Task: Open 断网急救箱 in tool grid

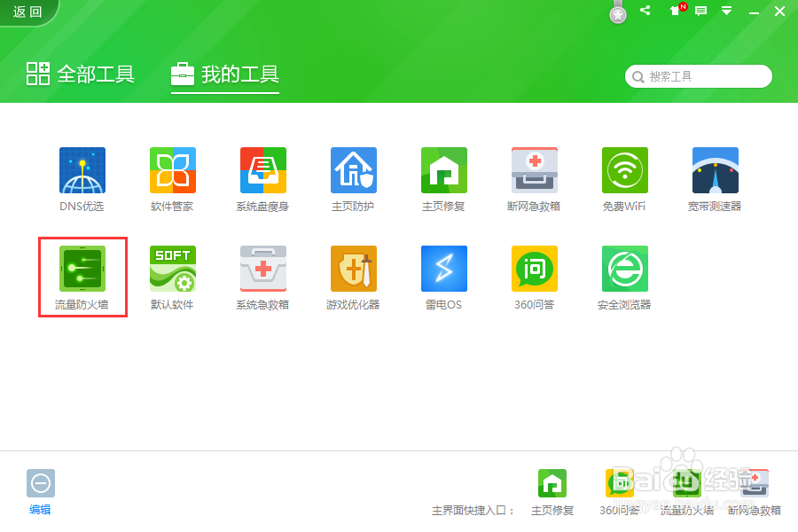Action: tap(535, 170)
